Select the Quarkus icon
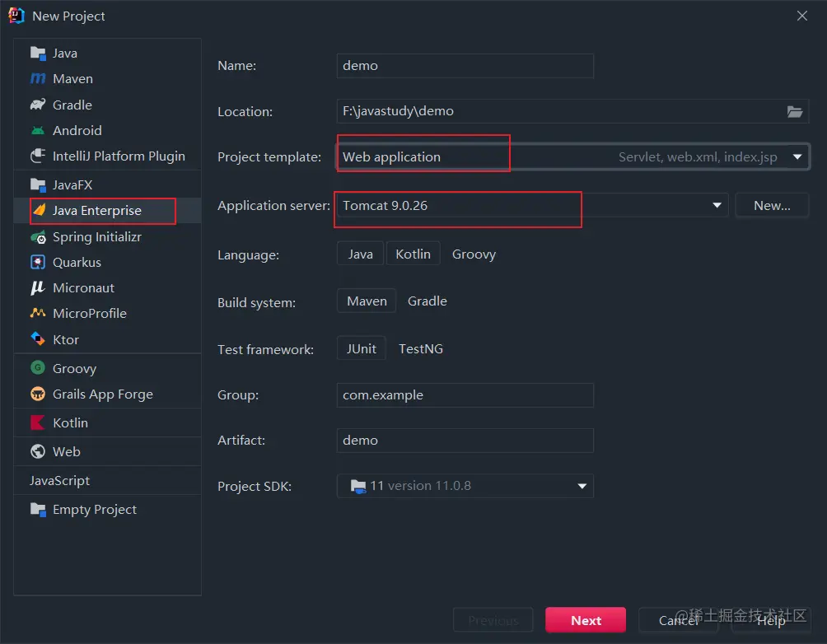Viewport: 827px width, 644px height. (38, 262)
